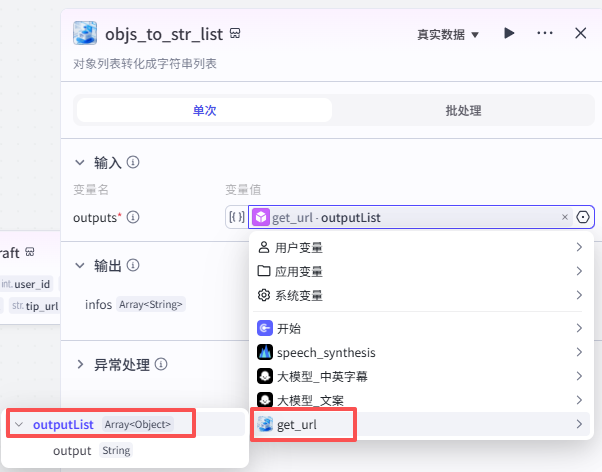Pick the speech_synthesis node entry
The image size is (602, 472).
point(318,352)
